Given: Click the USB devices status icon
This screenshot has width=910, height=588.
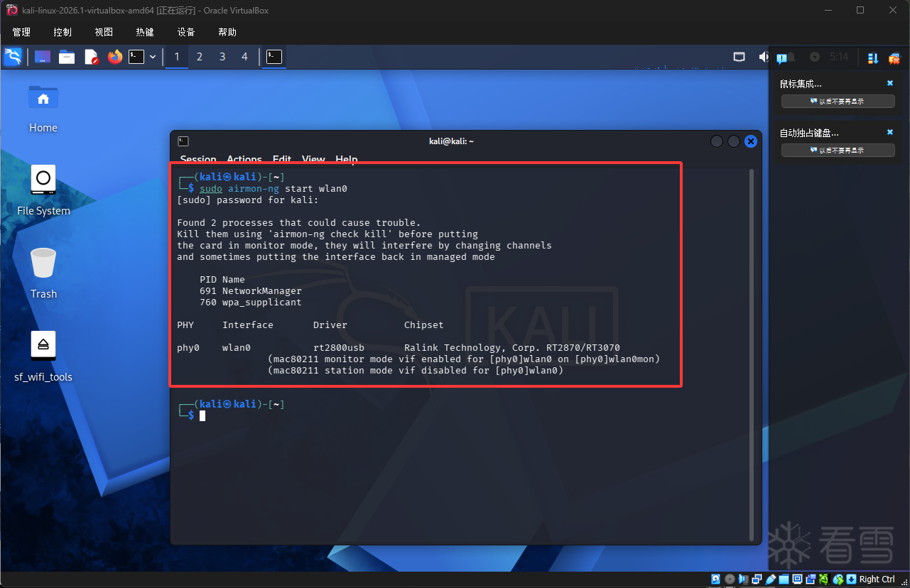Looking at the screenshot, I should pos(771,579).
